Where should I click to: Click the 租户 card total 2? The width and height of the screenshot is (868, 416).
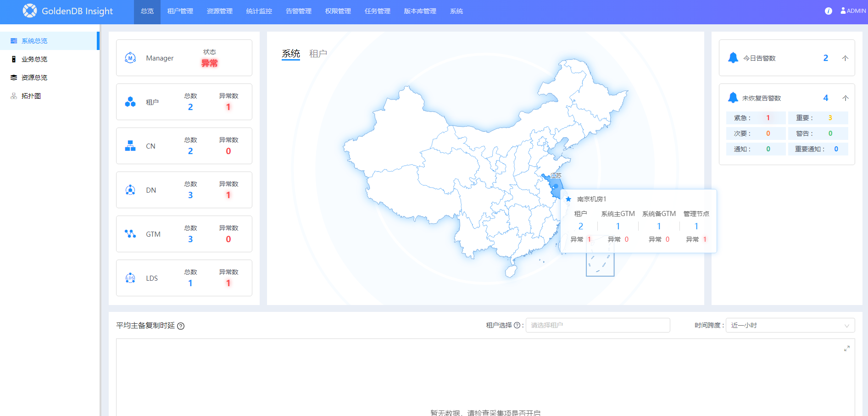click(x=190, y=107)
